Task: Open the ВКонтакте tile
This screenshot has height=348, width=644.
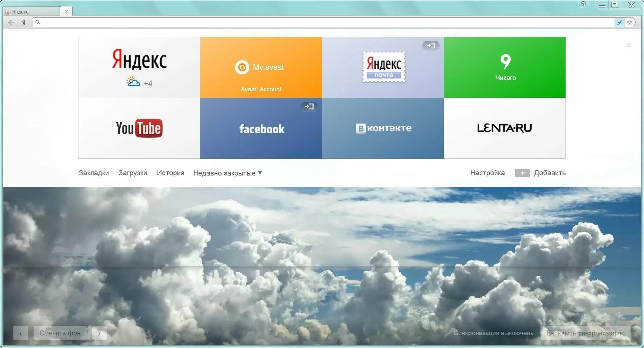Action: tap(383, 128)
